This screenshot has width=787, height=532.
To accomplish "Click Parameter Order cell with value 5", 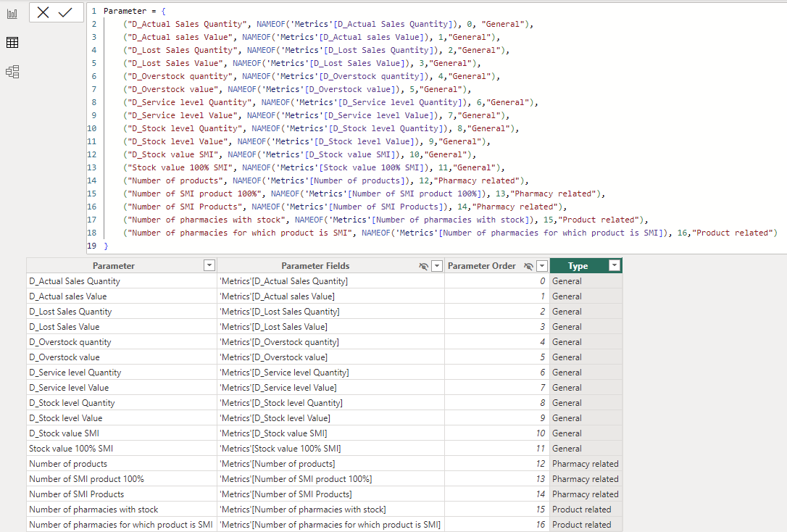I will pyautogui.click(x=497, y=357).
